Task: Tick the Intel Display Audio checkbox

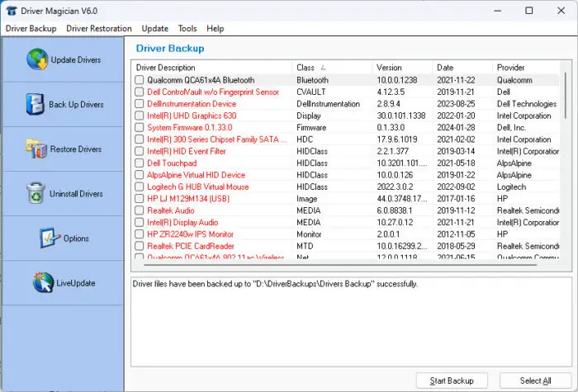Action: pyautogui.click(x=139, y=222)
